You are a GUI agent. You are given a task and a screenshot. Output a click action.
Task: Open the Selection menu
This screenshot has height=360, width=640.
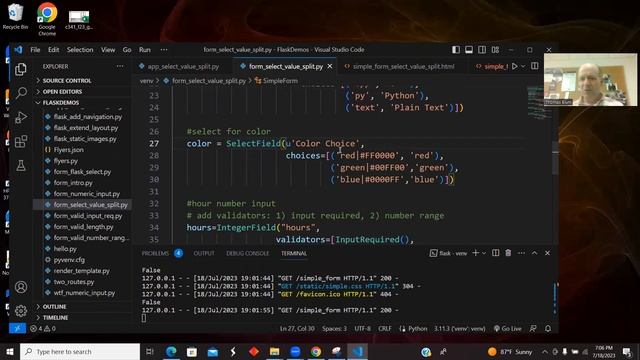(80, 50)
